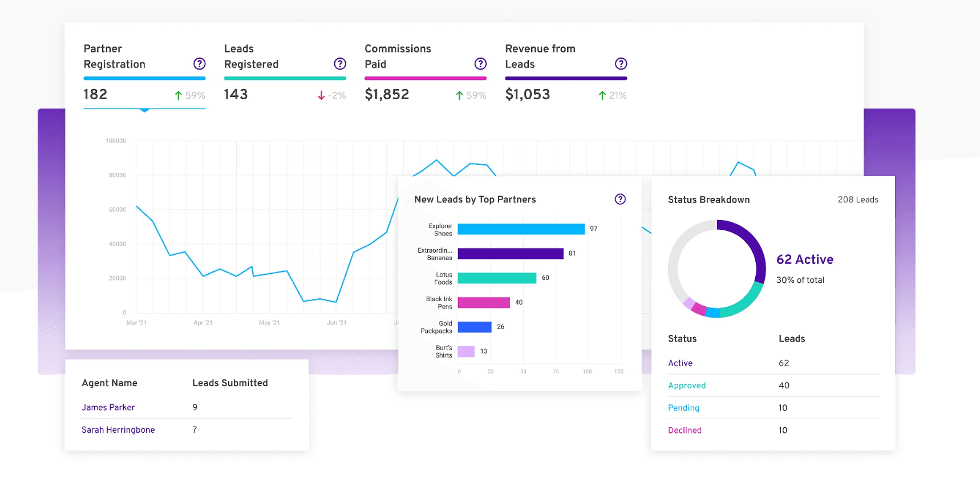Select the Partner Registration metric tab
The height and width of the screenshot is (495, 980).
point(144,75)
